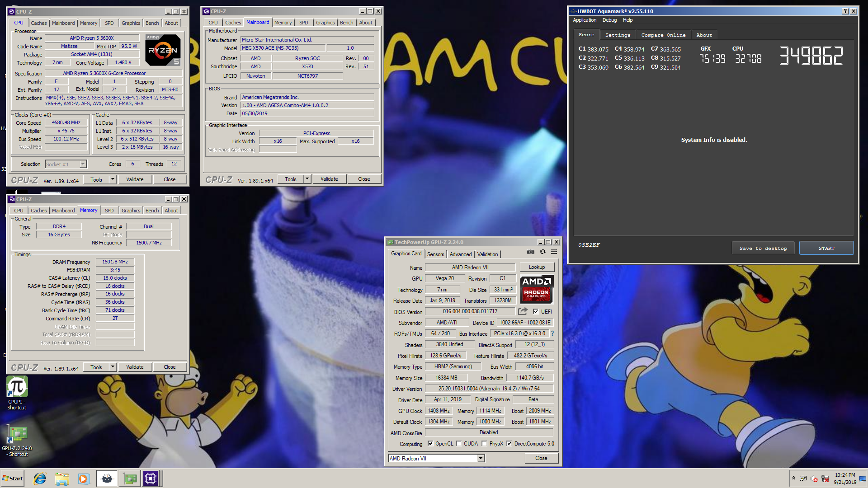Open AMD Radeon VII GPU selector dropdown
Image resolution: width=868 pixels, height=488 pixels.
(481, 458)
